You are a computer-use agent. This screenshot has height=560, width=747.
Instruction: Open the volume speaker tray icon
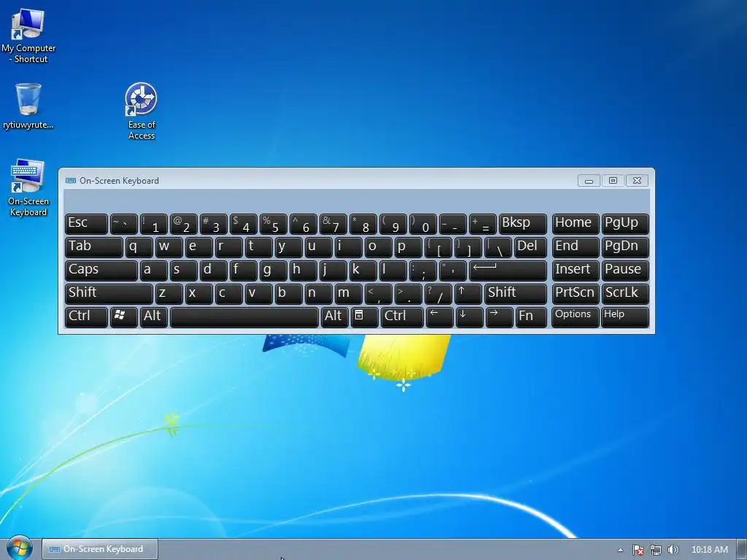coord(673,550)
